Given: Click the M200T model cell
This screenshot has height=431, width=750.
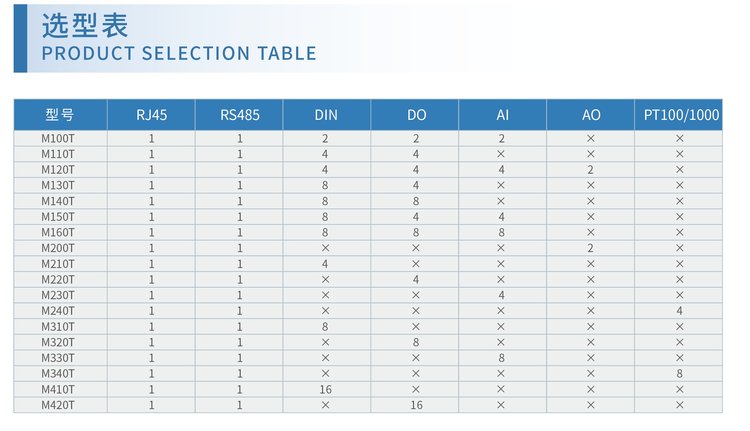Looking at the screenshot, I should [x=58, y=248].
